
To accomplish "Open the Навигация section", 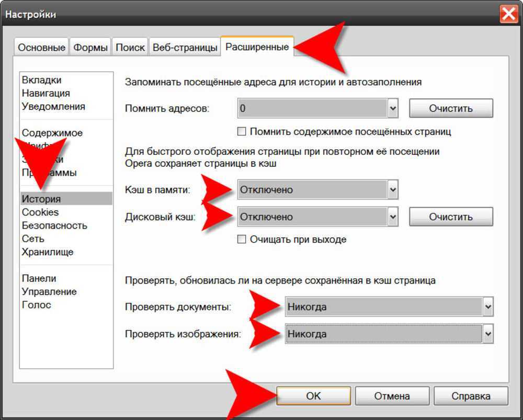I will point(46,93).
